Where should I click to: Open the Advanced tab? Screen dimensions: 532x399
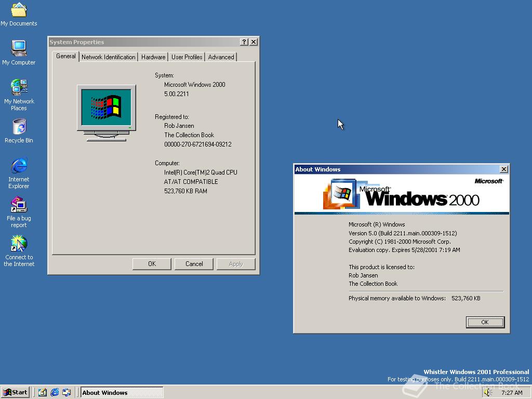[221, 57]
